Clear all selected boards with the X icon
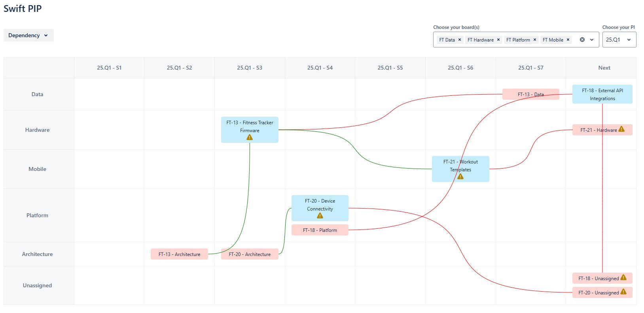The height and width of the screenshot is (313, 644). tap(582, 40)
